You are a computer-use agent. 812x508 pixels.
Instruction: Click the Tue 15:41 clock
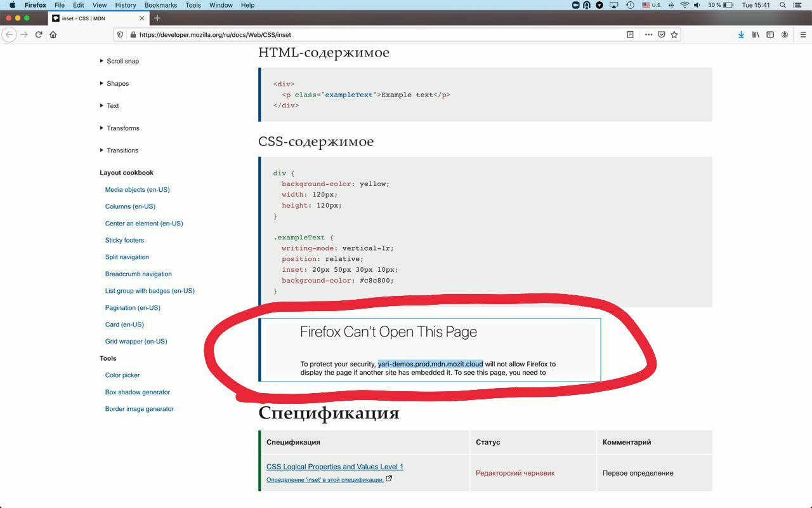[x=756, y=5]
